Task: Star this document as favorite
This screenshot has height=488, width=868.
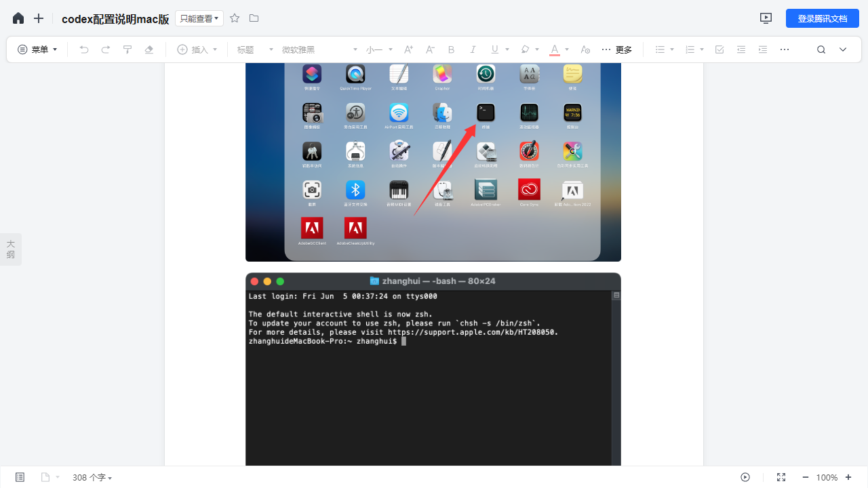Action: pos(235,18)
